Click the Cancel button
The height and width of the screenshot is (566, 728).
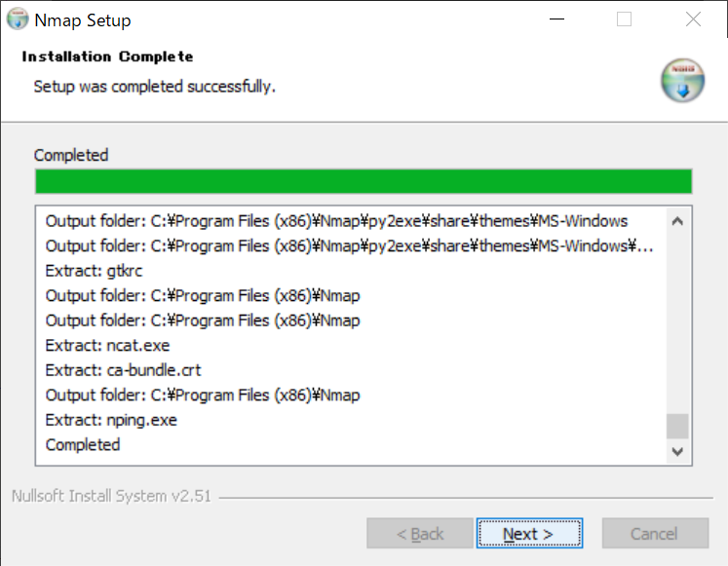point(654,534)
